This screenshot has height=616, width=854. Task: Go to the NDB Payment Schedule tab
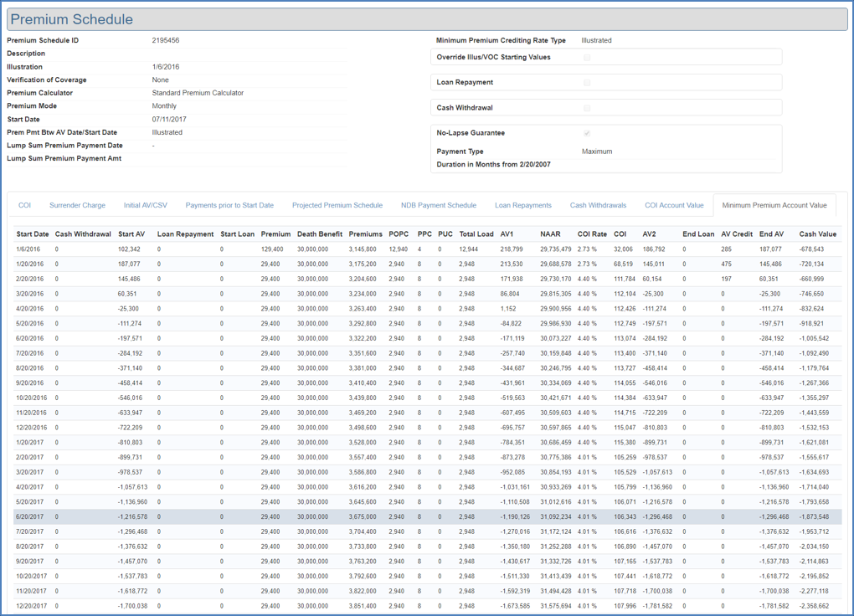coord(439,205)
